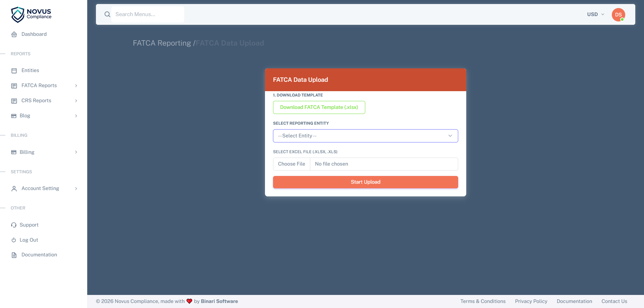
Task: Click the Support headset icon
Action: tap(14, 225)
